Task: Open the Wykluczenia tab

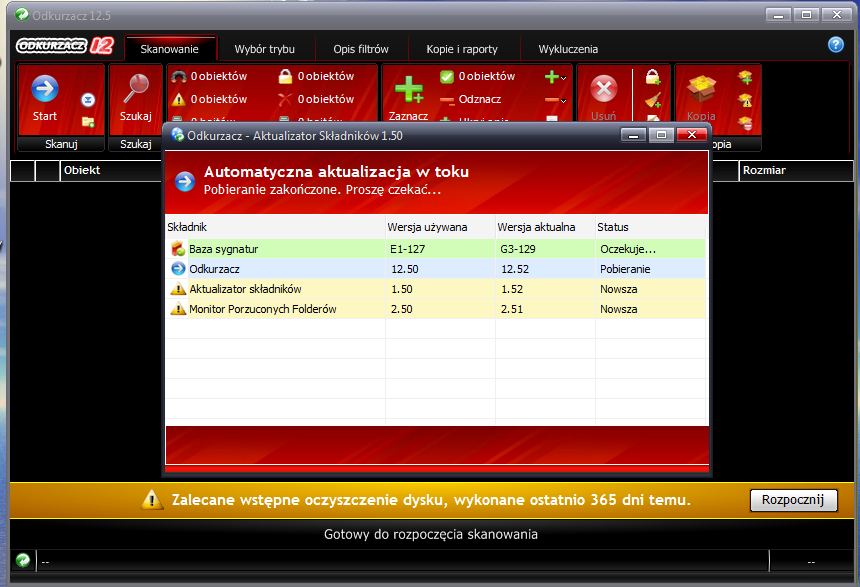Action: pos(568,49)
